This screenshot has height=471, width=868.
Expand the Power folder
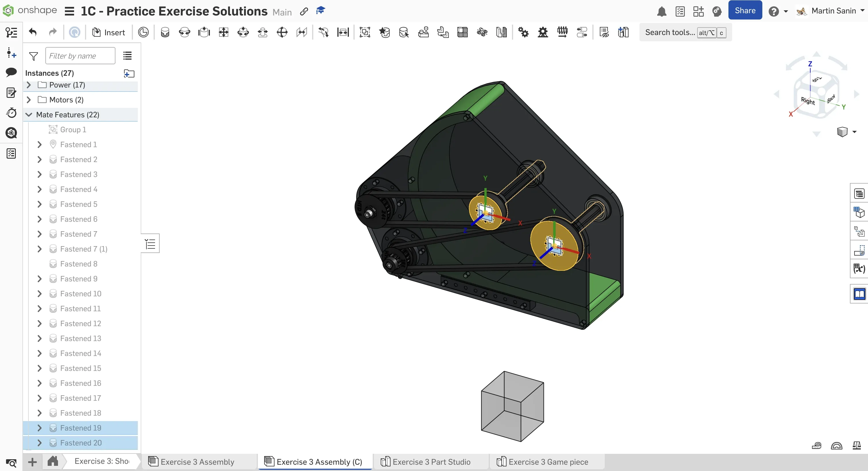coord(29,85)
